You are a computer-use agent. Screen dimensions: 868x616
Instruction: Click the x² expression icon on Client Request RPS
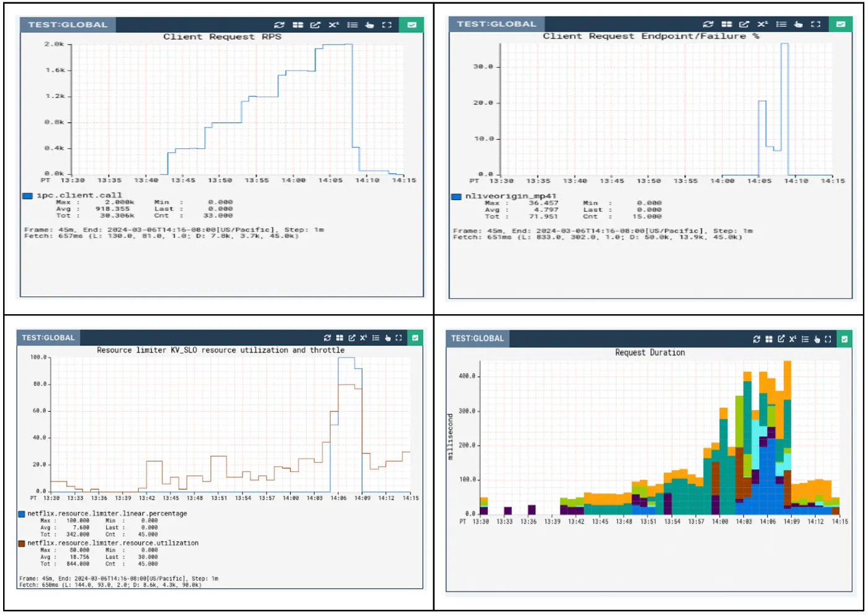[334, 25]
